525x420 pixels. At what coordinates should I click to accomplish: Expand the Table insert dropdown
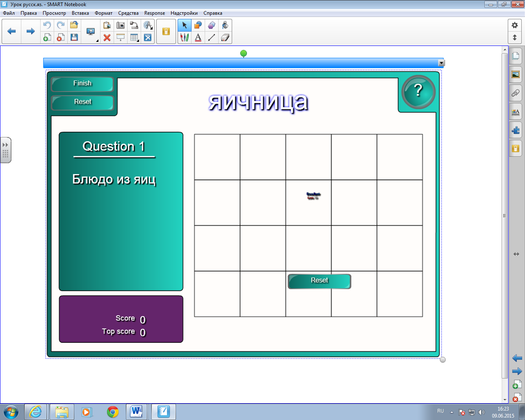click(138, 41)
